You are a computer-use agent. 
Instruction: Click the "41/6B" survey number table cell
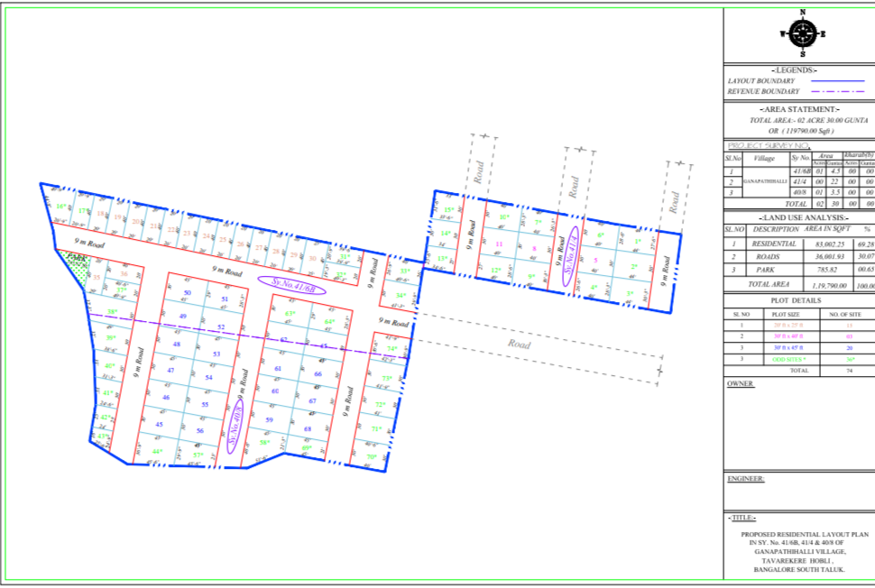802,171
